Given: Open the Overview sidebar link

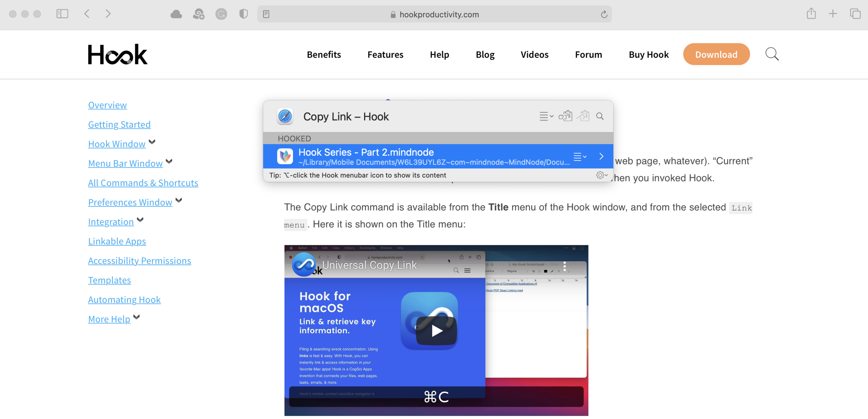Looking at the screenshot, I should tap(107, 105).
